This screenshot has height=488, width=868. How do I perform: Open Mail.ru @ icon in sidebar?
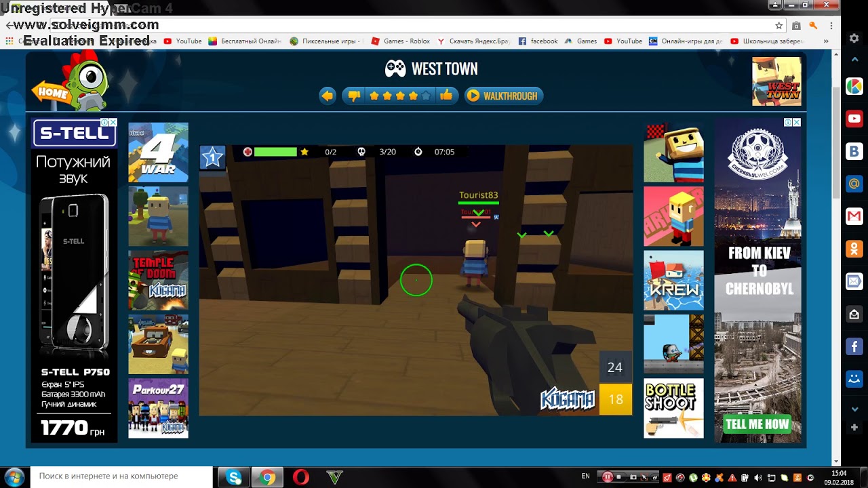(x=854, y=184)
